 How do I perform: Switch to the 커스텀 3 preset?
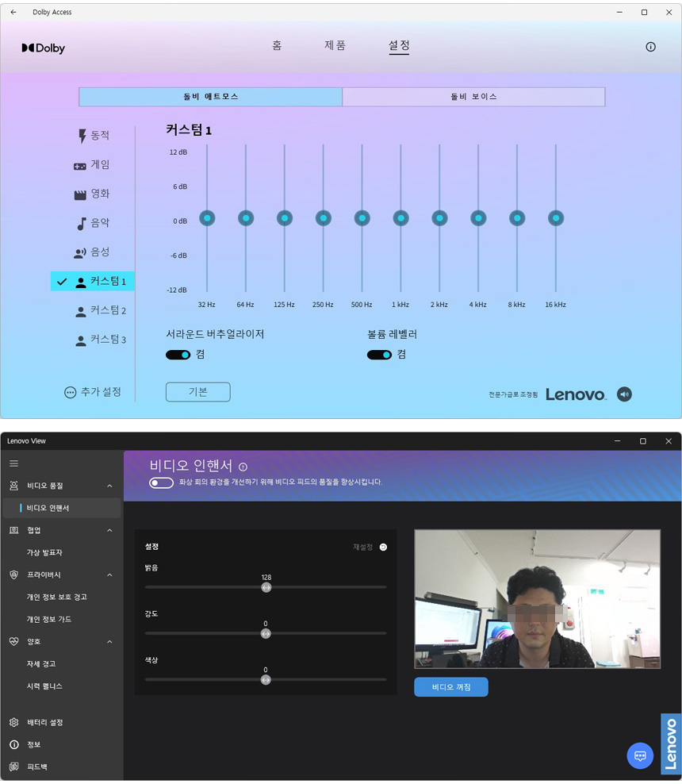coord(101,340)
